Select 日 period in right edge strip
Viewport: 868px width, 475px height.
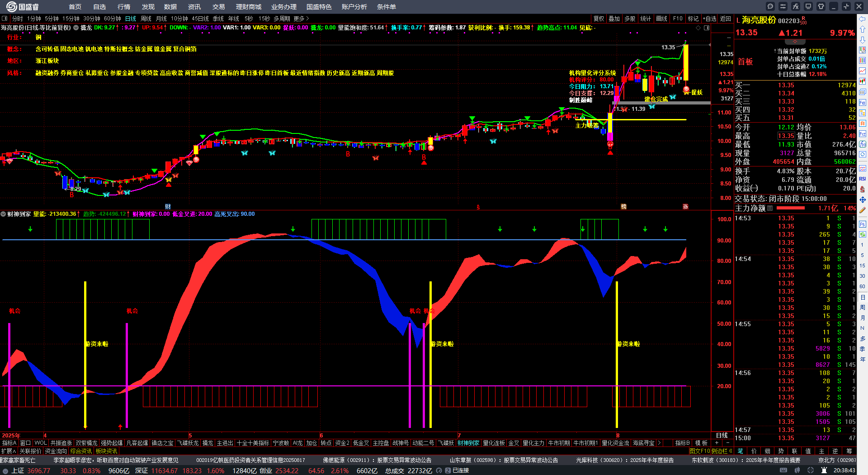click(863, 297)
